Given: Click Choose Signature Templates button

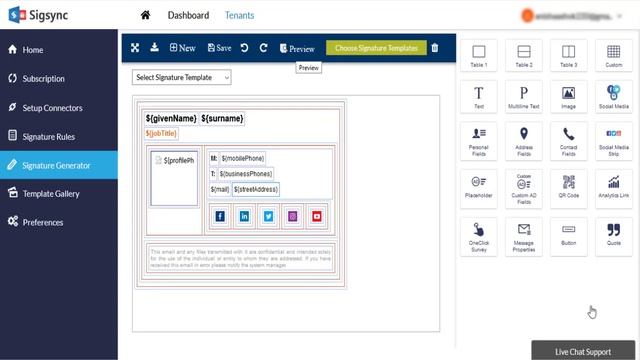Looking at the screenshot, I should tap(376, 48).
